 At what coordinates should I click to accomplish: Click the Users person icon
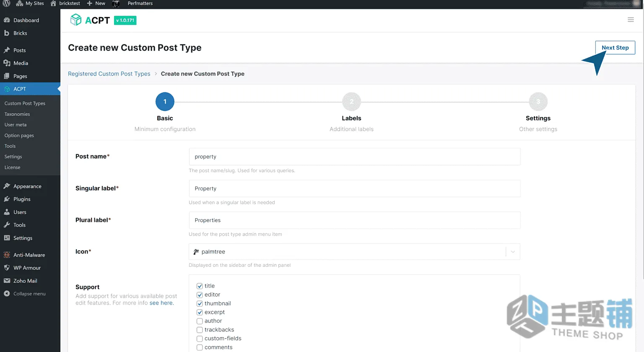tap(7, 212)
